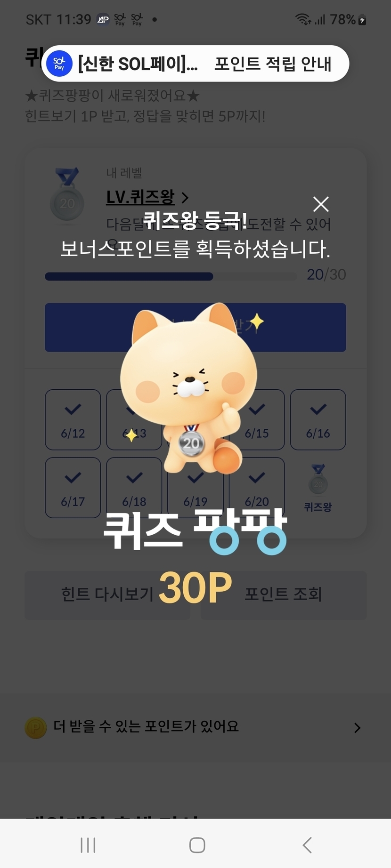Open the 포인트 적립 안내 notification banner
Image resolution: width=391 pixels, height=868 pixels.
coord(195,64)
